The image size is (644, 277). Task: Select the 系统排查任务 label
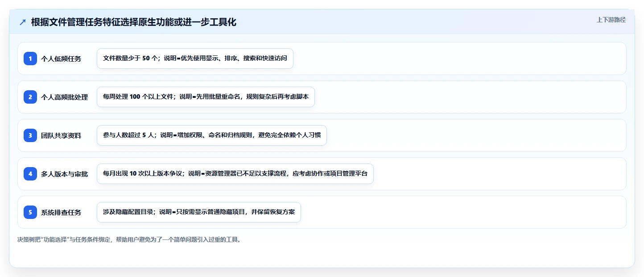tap(61, 212)
